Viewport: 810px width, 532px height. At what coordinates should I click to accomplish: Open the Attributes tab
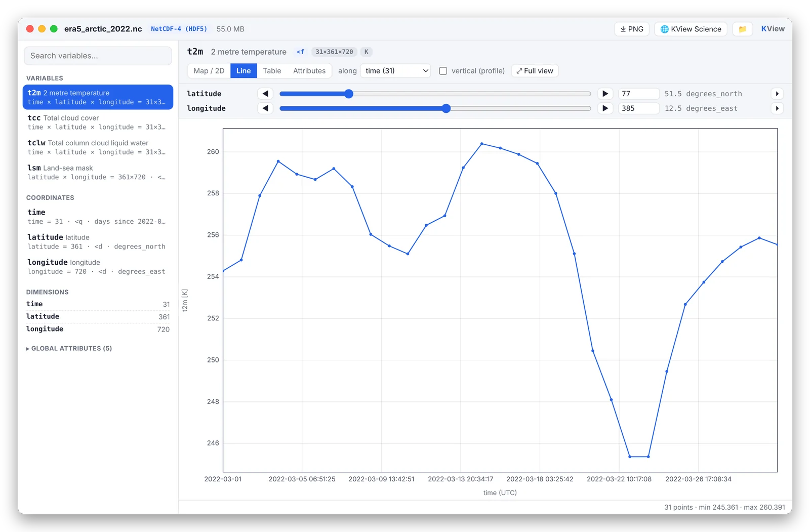(309, 71)
